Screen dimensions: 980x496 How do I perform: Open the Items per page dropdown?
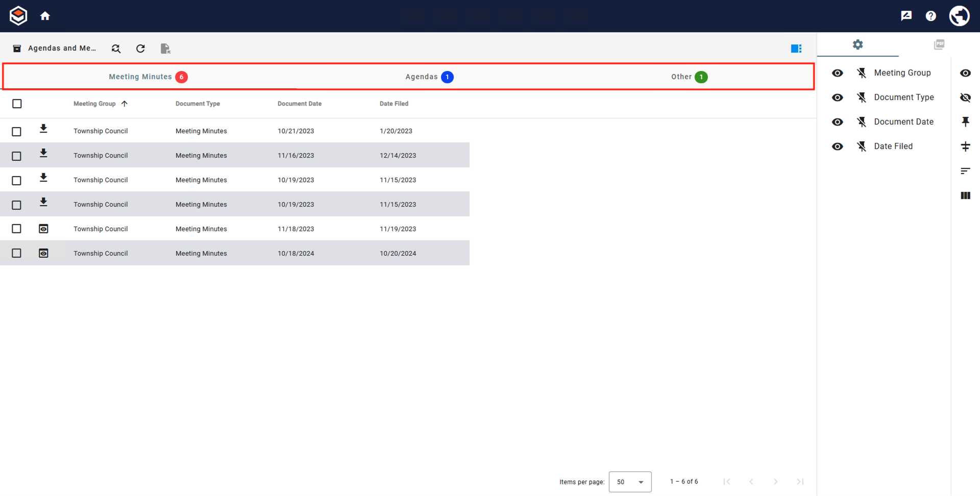630,482
